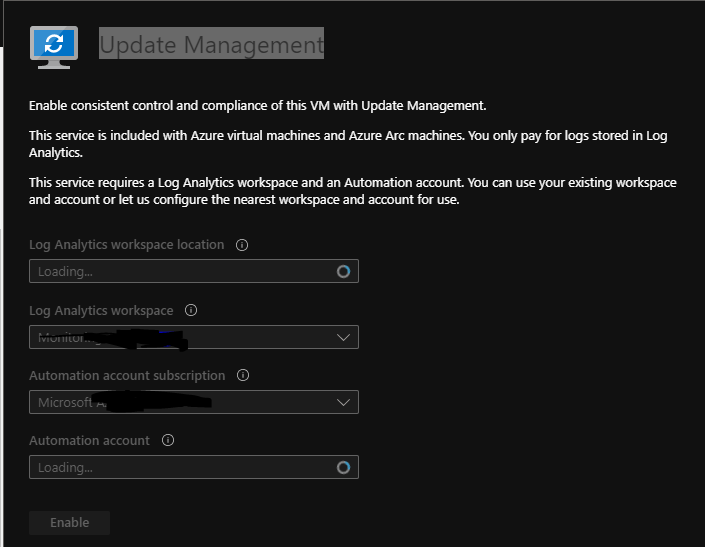Expand the Log Analytics workspace dropdown
The image size is (705, 547).
194,337
